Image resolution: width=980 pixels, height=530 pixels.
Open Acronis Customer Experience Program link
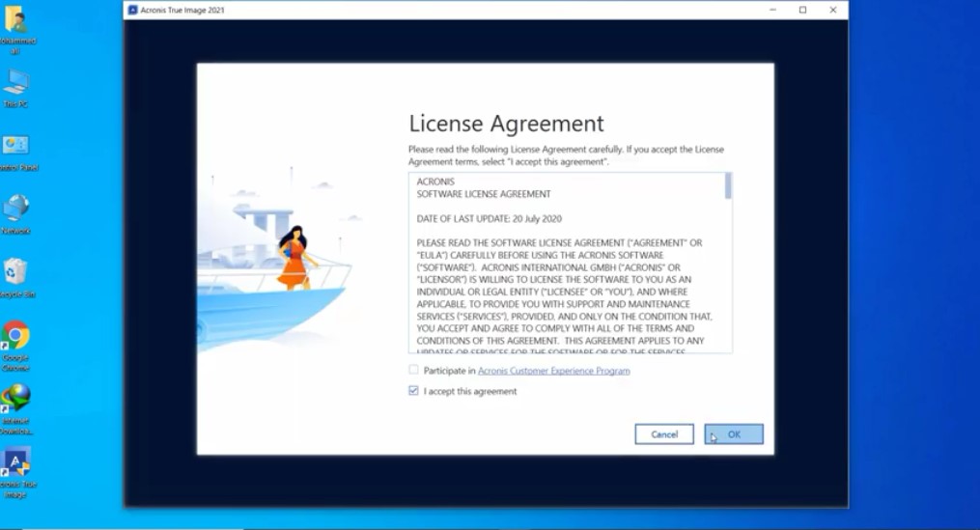(x=554, y=371)
